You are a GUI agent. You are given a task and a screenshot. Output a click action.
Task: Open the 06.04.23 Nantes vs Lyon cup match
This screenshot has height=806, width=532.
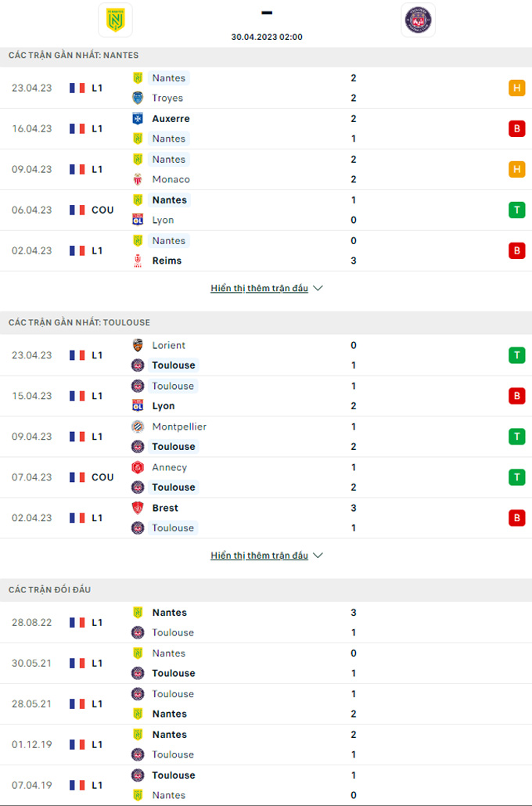click(x=266, y=210)
